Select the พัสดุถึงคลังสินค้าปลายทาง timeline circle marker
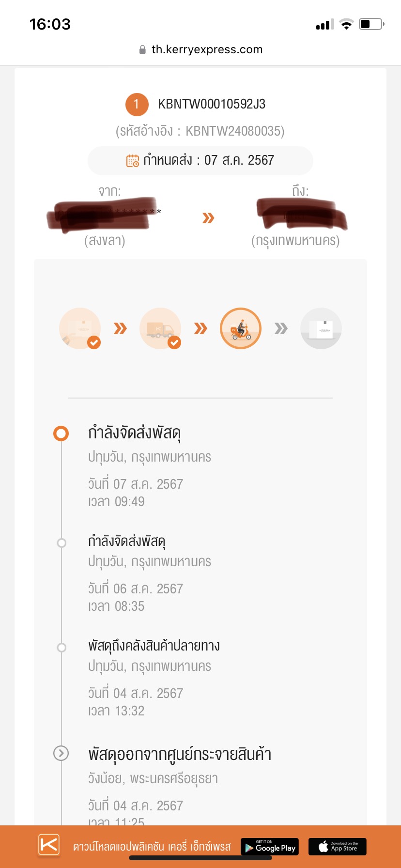The width and height of the screenshot is (401, 868). point(62,647)
